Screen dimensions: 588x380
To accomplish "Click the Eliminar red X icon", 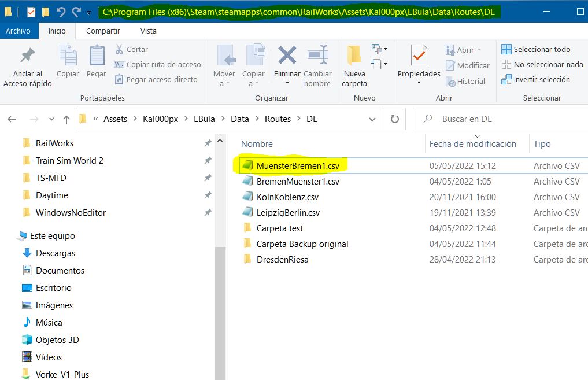I will point(287,56).
